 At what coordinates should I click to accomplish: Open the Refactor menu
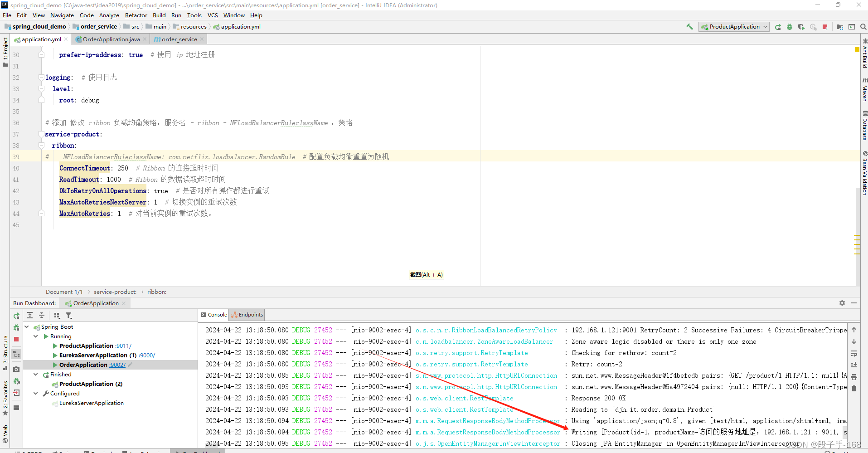(x=136, y=15)
